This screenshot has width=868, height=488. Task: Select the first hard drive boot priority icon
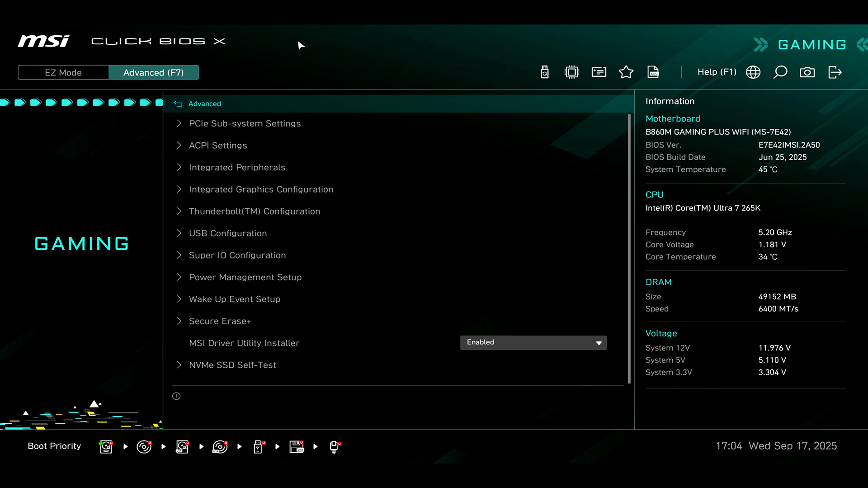(106, 446)
